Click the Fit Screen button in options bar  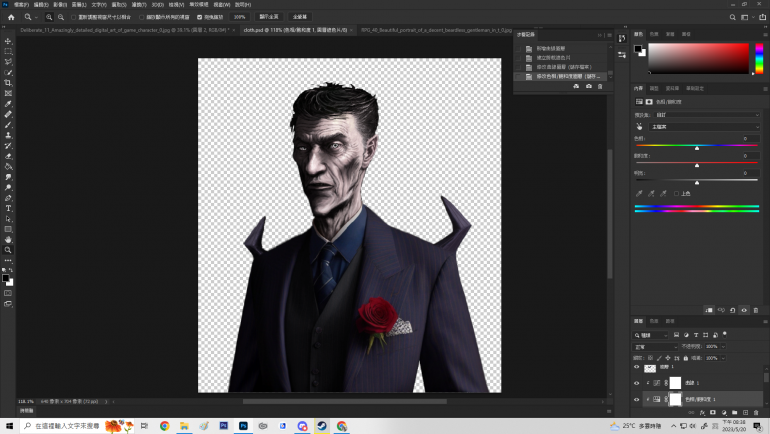[x=270, y=17]
